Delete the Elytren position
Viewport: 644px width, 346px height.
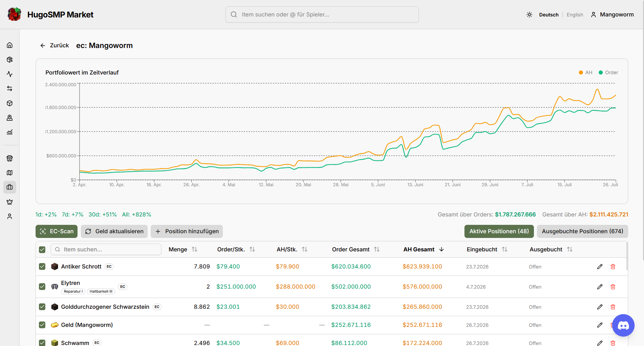(613, 287)
